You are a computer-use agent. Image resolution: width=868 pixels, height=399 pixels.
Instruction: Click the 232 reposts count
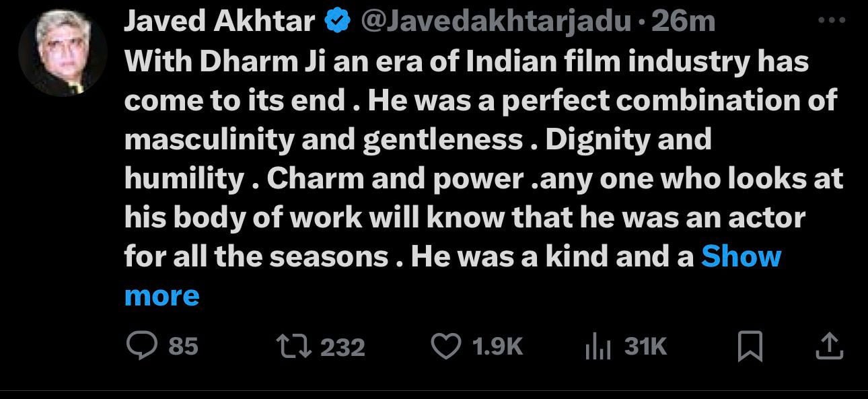pyautogui.click(x=342, y=347)
